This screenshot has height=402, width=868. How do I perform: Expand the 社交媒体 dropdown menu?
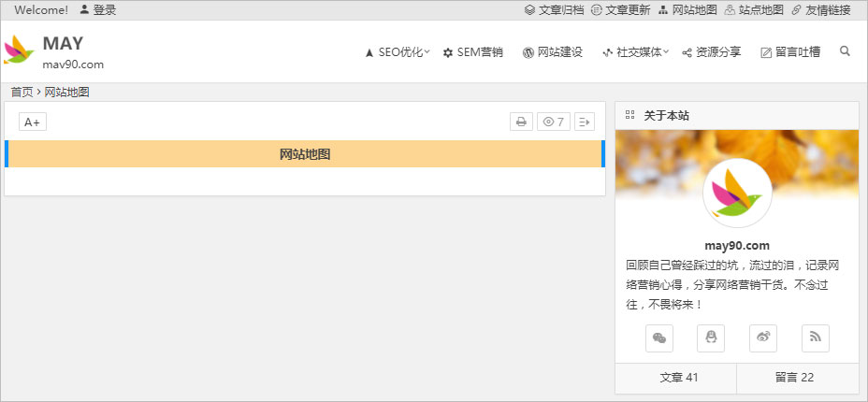[635, 52]
